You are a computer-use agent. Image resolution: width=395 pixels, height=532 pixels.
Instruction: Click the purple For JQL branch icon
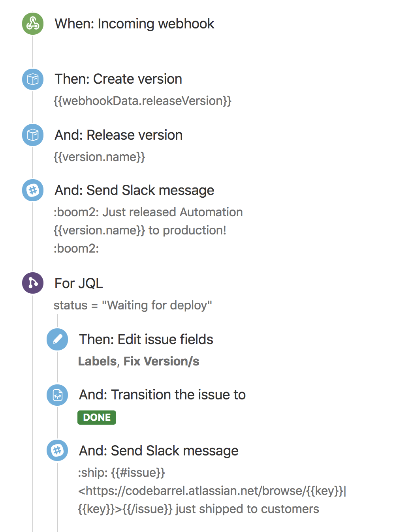[x=33, y=283]
